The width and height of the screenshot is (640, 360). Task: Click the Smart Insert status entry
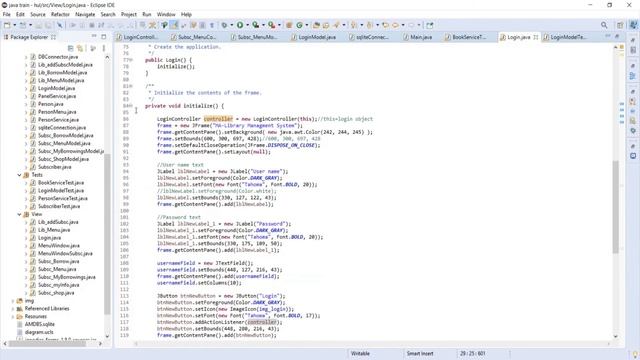pyautogui.click(x=420, y=353)
